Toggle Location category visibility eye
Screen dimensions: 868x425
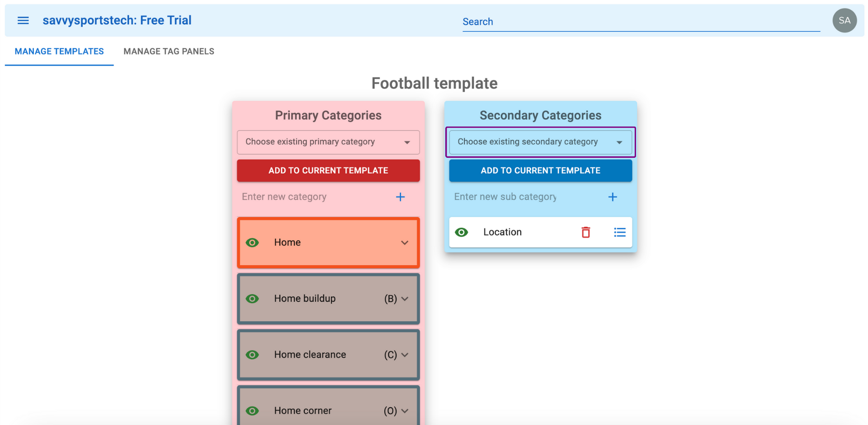tap(462, 232)
